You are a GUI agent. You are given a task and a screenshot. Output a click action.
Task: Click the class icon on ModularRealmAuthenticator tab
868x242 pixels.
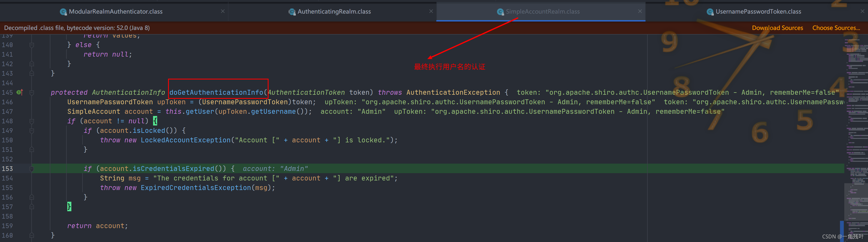point(63,12)
